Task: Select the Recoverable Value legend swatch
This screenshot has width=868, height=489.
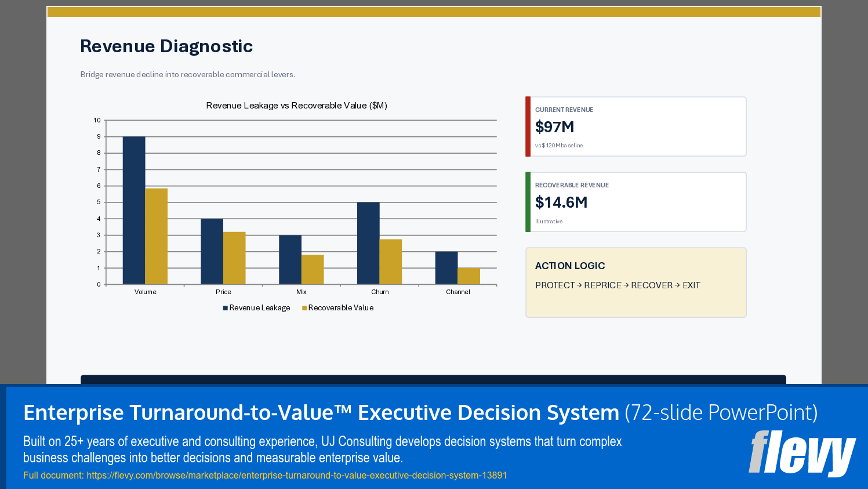Action: [x=304, y=308]
